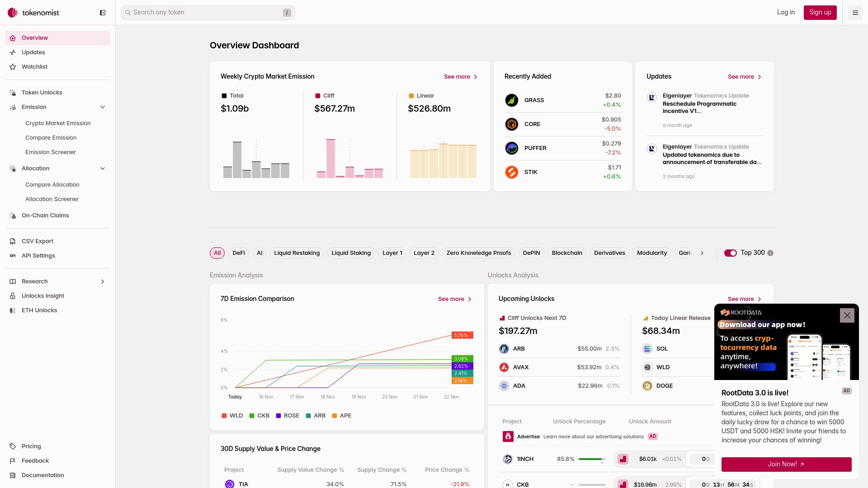The height and width of the screenshot is (488, 868).
Task: Open Crypto Market Emission page
Action: [x=58, y=123]
